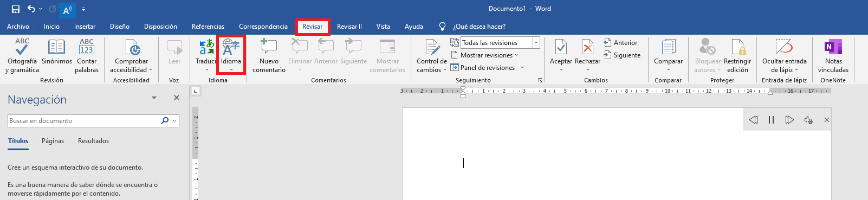Open the Ayuda tab
Screen dimensions: 868x200
pos(414,27)
